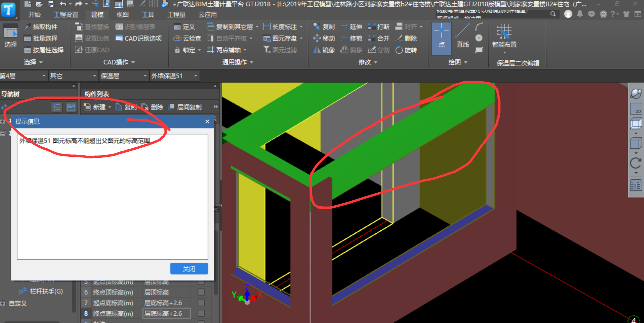The image size is (644, 323).
Task: Expand the 通用操作 group dropdown
Action: tap(238, 62)
